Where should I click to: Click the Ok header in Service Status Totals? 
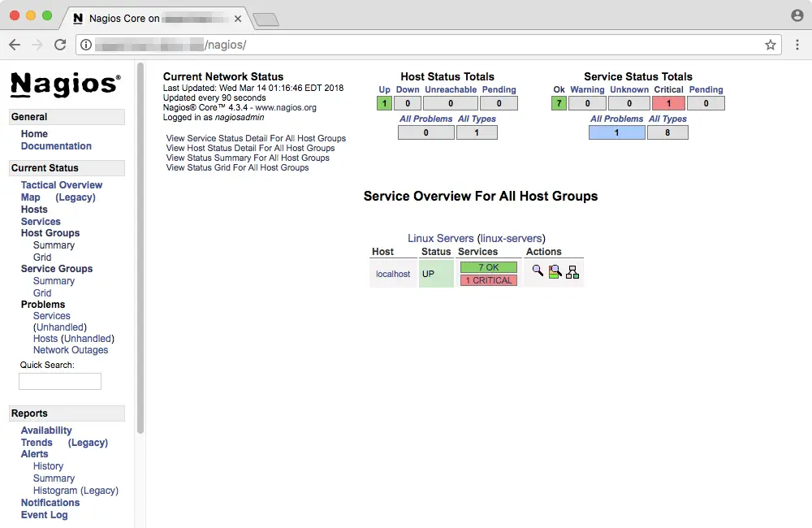pos(559,89)
